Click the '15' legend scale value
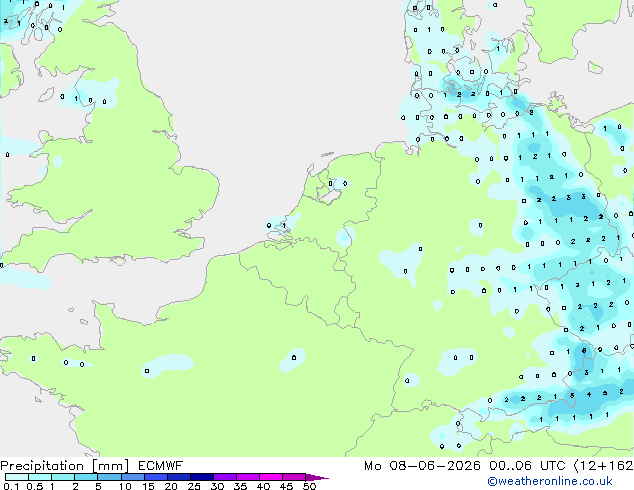Screen dimensions: 634x490 coord(148,486)
